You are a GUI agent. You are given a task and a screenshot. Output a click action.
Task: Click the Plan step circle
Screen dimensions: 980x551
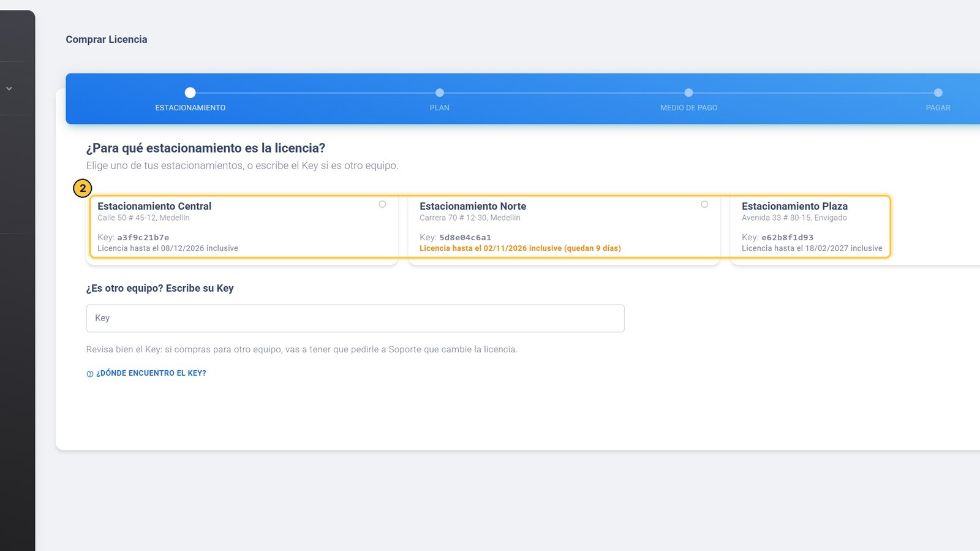tap(440, 93)
